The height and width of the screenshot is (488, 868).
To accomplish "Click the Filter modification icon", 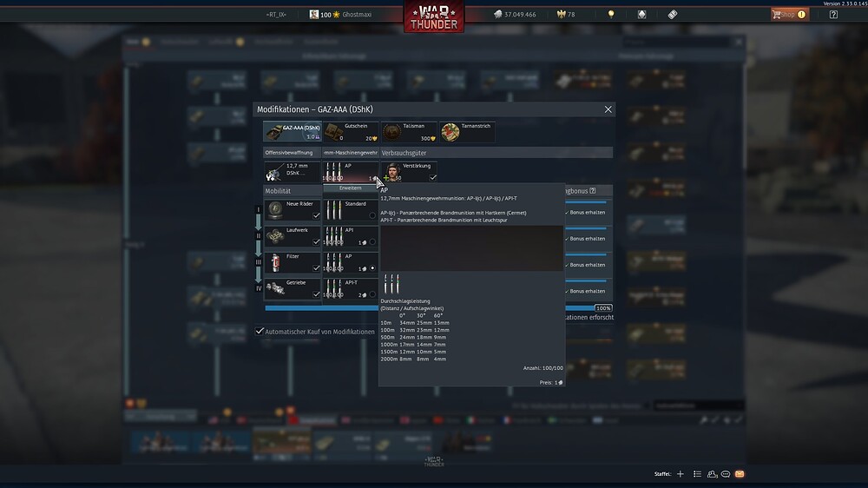I will [275, 262].
